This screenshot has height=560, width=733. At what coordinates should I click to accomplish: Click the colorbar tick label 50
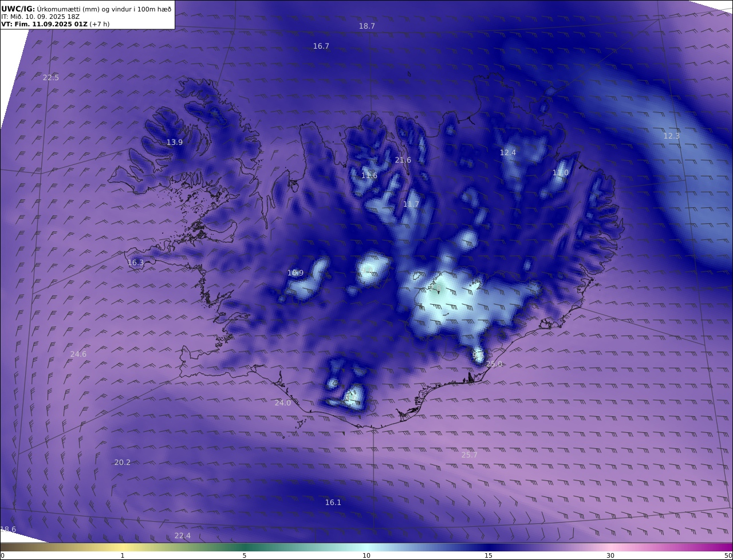[x=728, y=555]
